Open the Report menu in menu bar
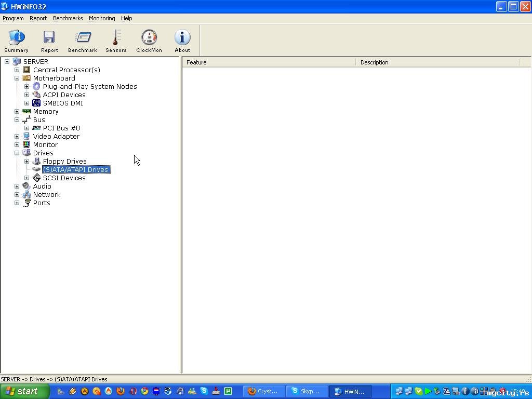The width and height of the screenshot is (532, 399). [x=38, y=18]
